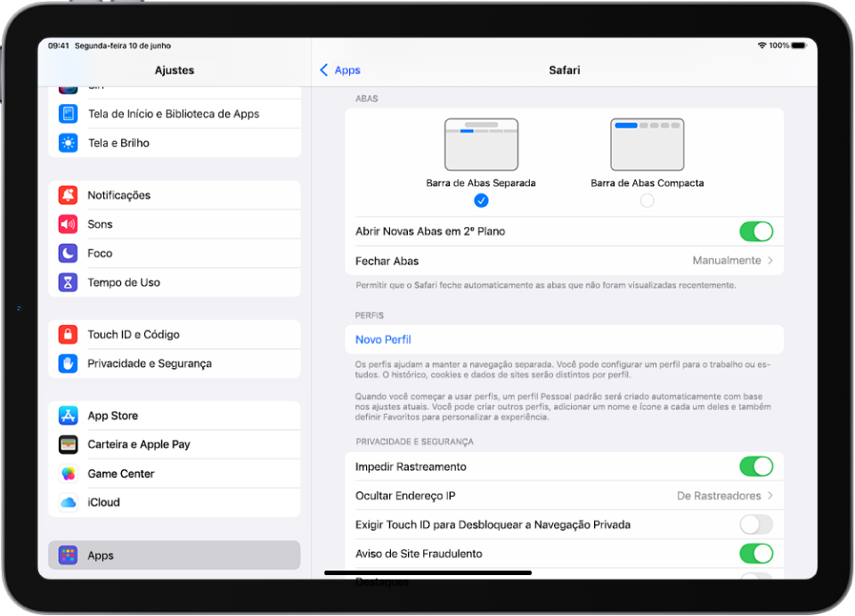Open Tela e Brilho settings
Screen dimensions: 855x616
point(175,142)
